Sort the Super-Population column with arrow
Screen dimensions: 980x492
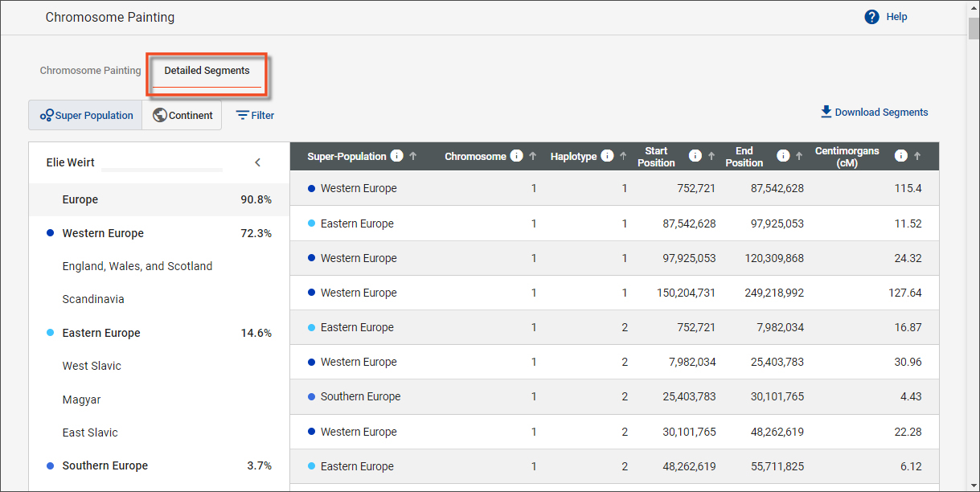[413, 156]
